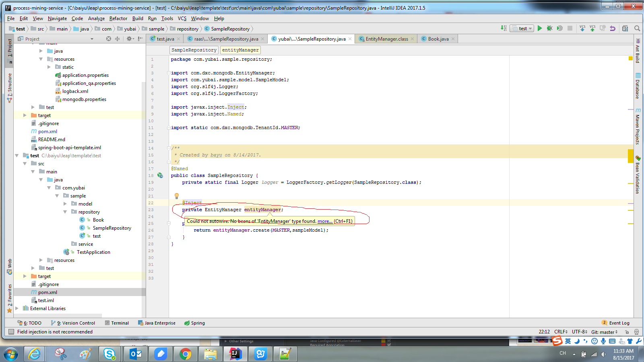Commit changes with VCS up arrow

(592, 28)
